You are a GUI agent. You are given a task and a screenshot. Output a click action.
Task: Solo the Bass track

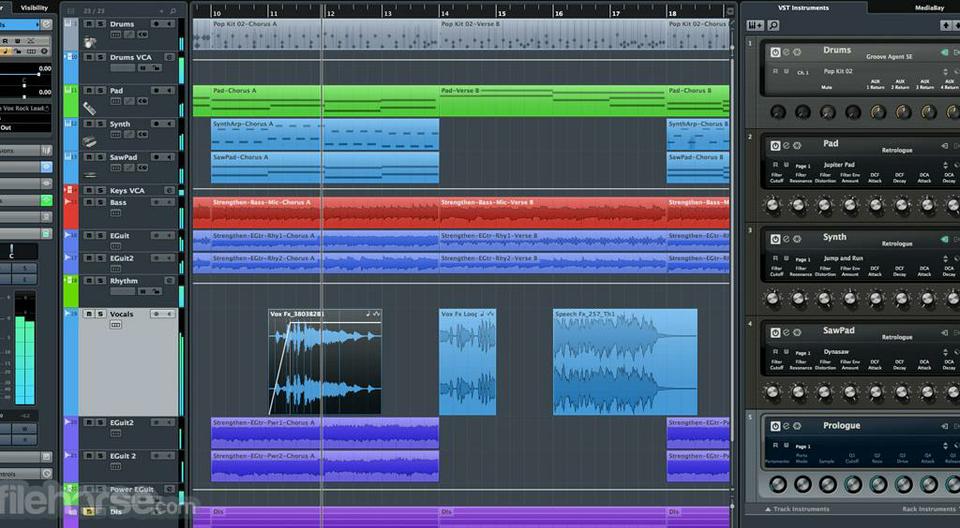point(99,203)
